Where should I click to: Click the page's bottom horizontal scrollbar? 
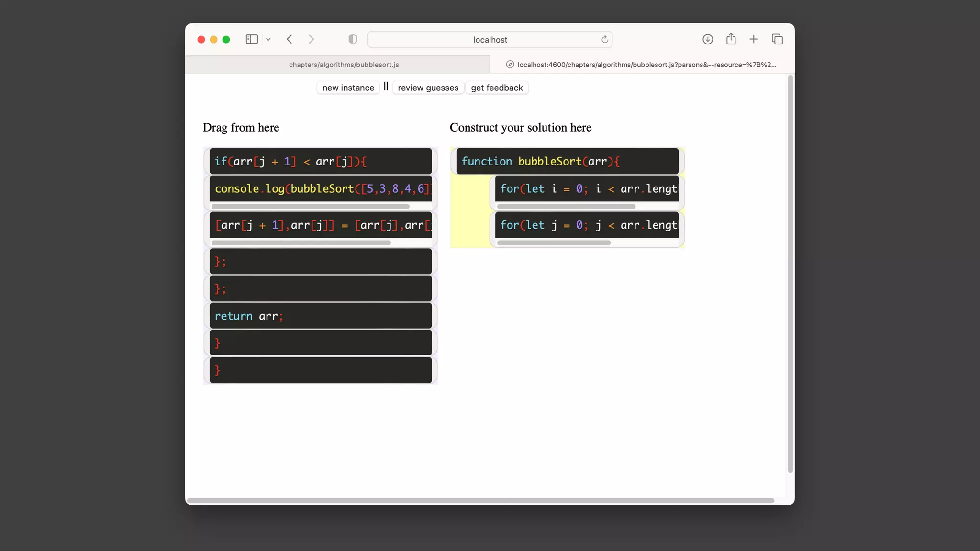click(480, 501)
